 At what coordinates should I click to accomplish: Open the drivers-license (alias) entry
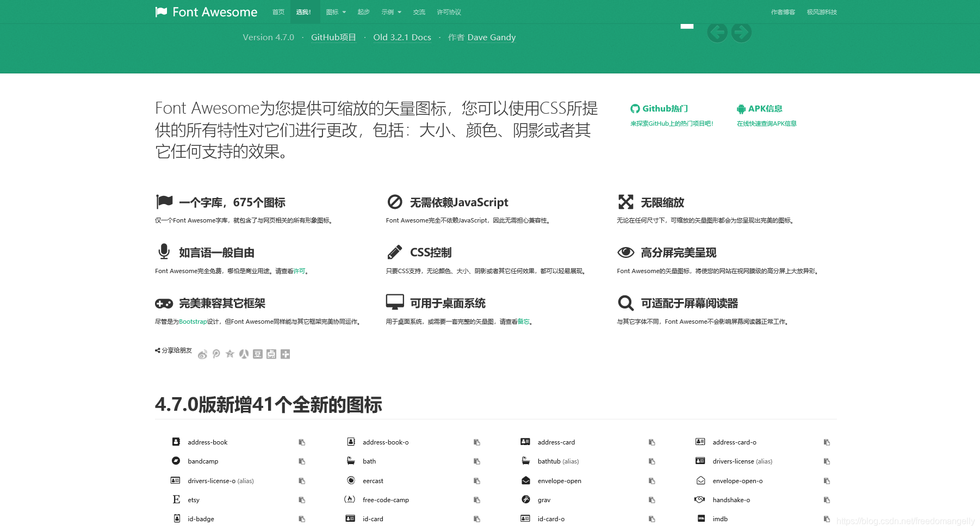point(734,461)
